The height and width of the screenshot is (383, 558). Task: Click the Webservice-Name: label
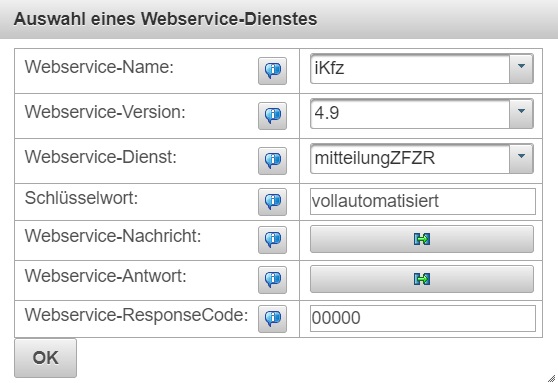click(x=99, y=67)
